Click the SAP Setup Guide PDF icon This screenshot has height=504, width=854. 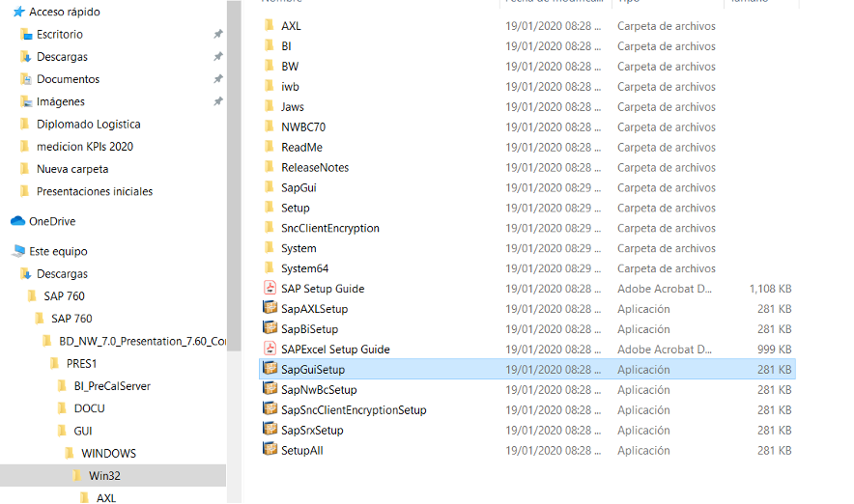click(270, 288)
